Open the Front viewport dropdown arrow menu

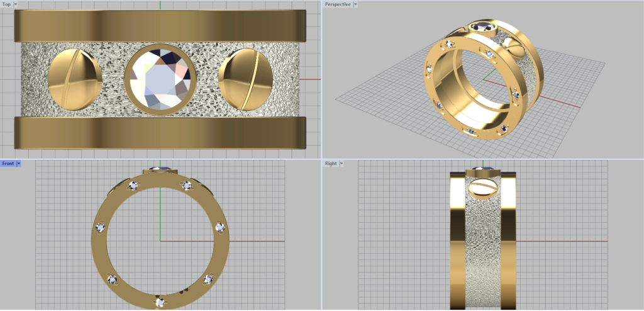coord(19,164)
